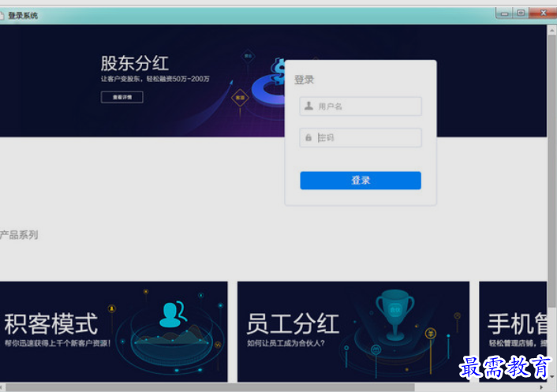The width and height of the screenshot is (557, 392).
Task: Click the trophy graphic in 员工分红 card
Action: coord(395,314)
